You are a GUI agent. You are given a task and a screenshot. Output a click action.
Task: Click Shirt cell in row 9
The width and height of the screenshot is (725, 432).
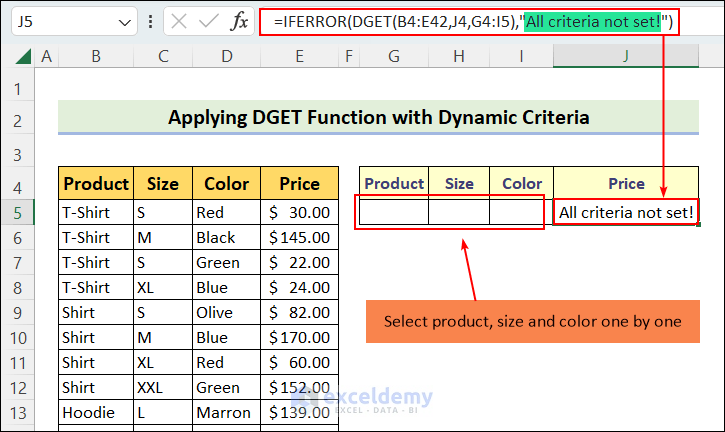click(x=96, y=312)
